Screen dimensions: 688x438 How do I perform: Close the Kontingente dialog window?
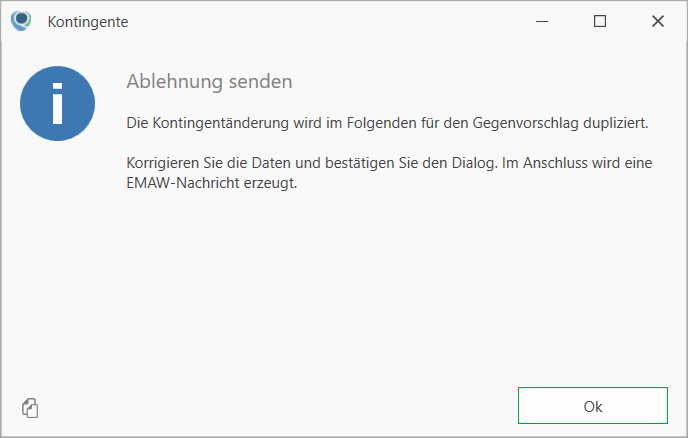tap(658, 21)
